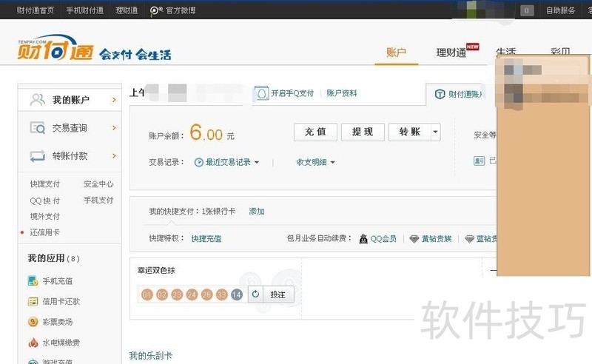Click the ID card icon under 安全等级
The width and height of the screenshot is (592, 364).
tap(479, 161)
